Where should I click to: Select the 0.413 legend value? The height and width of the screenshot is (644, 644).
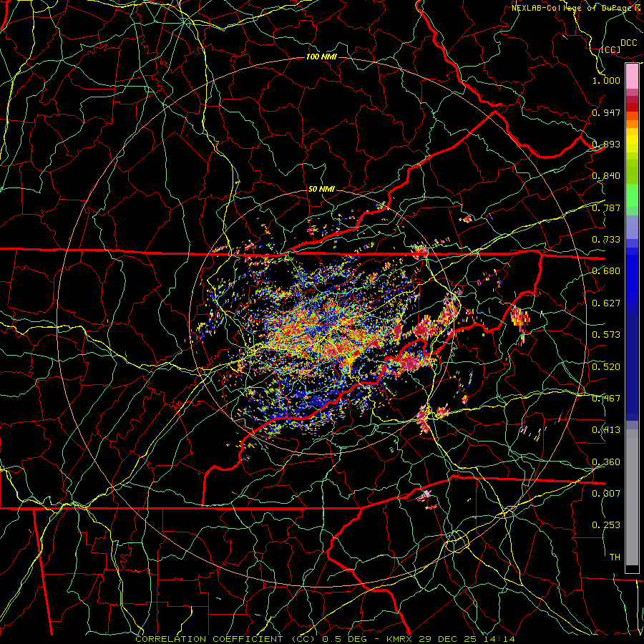606,430
